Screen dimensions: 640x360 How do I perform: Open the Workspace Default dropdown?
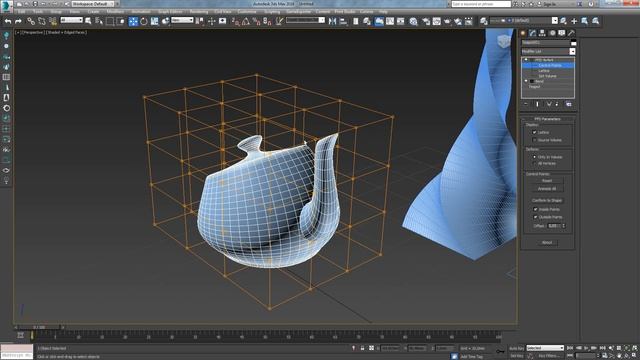point(93,4)
